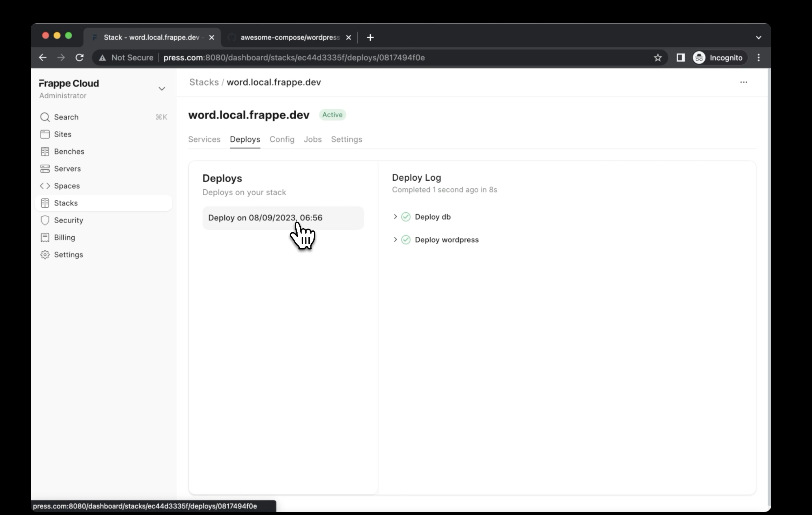The width and height of the screenshot is (812, 515).
Task: Open the browser tab search dropdown arrow
Action: tap(758, 37)
